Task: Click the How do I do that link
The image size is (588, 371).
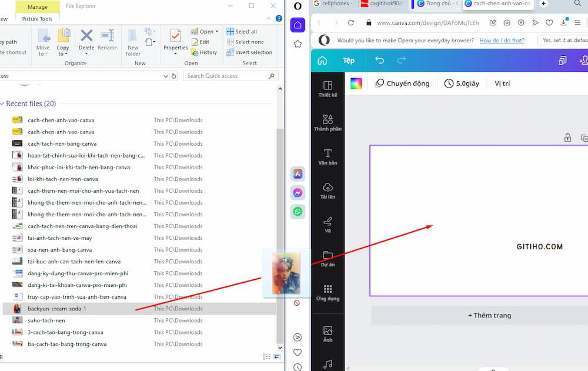Action: click(502, 40)
